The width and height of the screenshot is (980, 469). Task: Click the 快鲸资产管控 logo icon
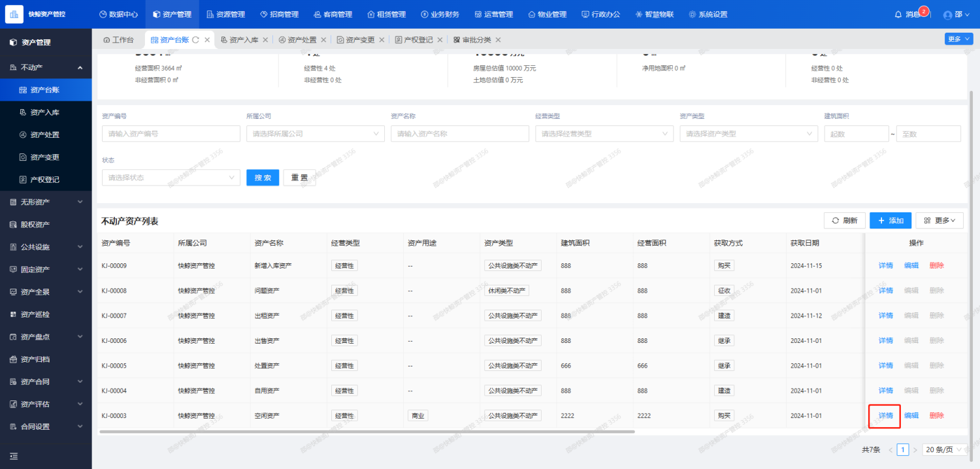[14, 14]
